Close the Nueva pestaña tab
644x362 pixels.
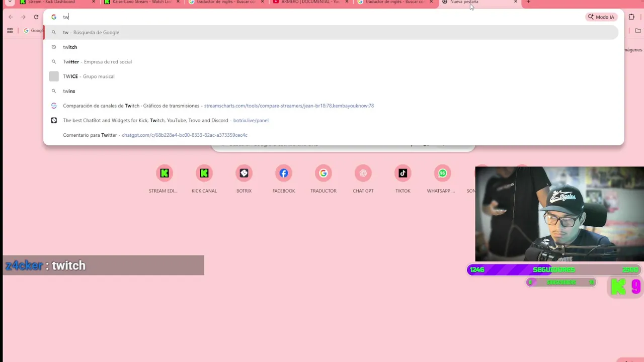point(516,2)
